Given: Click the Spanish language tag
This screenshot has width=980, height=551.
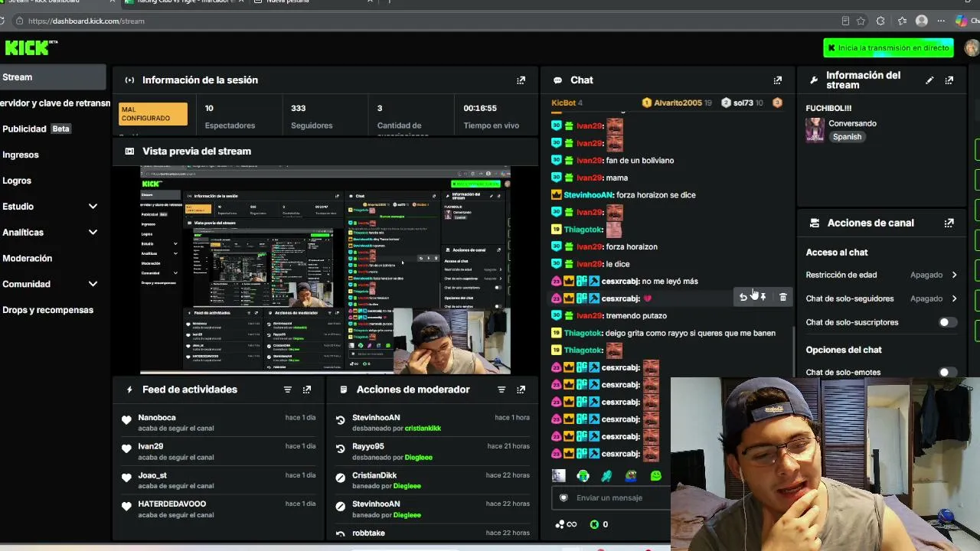Looking at the screenshot, I should 847,137.
